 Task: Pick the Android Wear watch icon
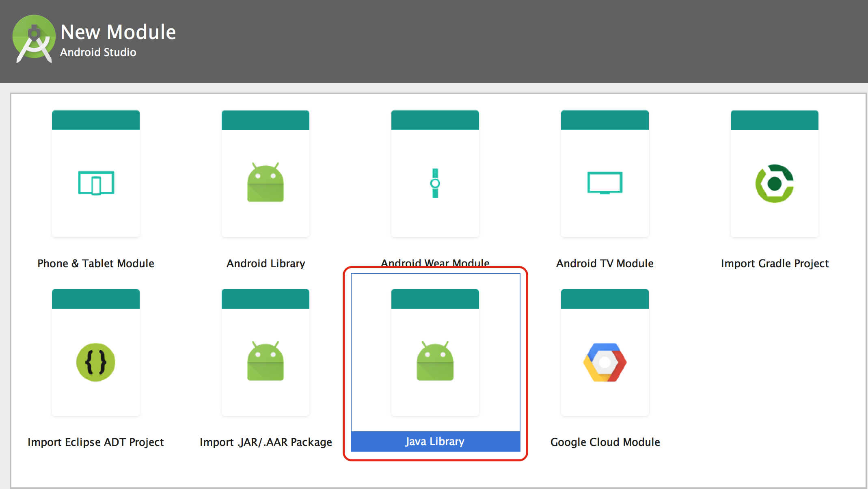[435, 183]
